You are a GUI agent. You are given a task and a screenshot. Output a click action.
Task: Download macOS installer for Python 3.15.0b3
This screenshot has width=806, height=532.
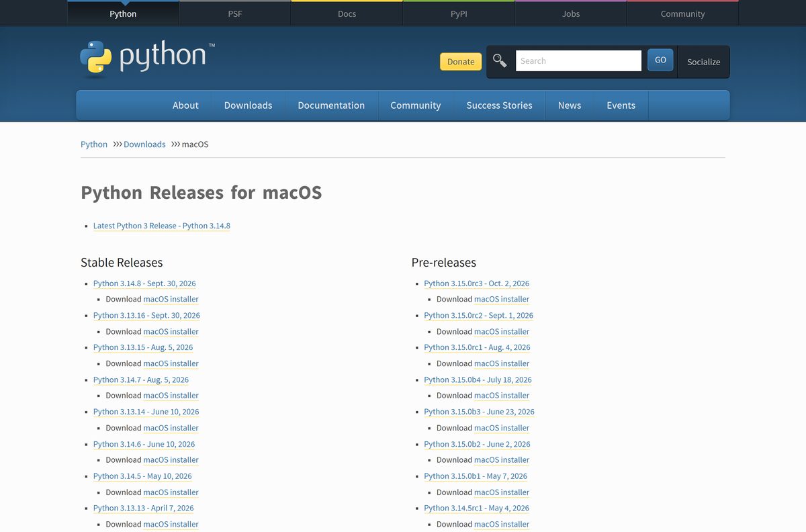(x=502, y=428)
